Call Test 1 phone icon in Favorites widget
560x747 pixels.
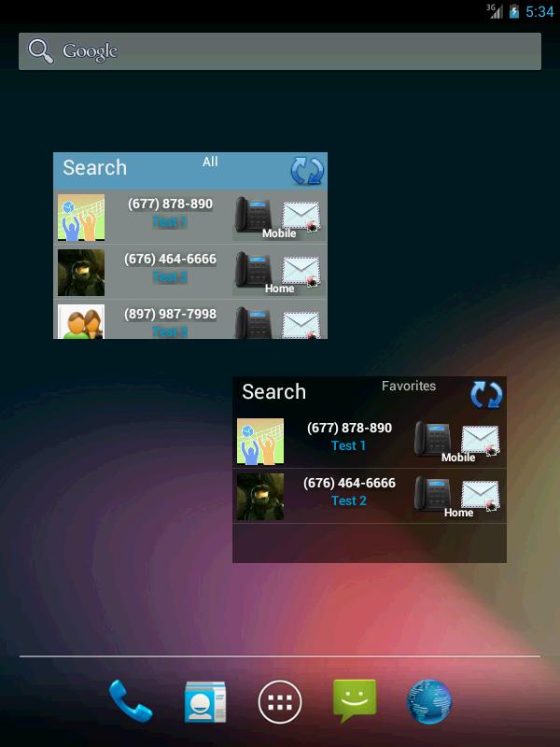[433, 439]
